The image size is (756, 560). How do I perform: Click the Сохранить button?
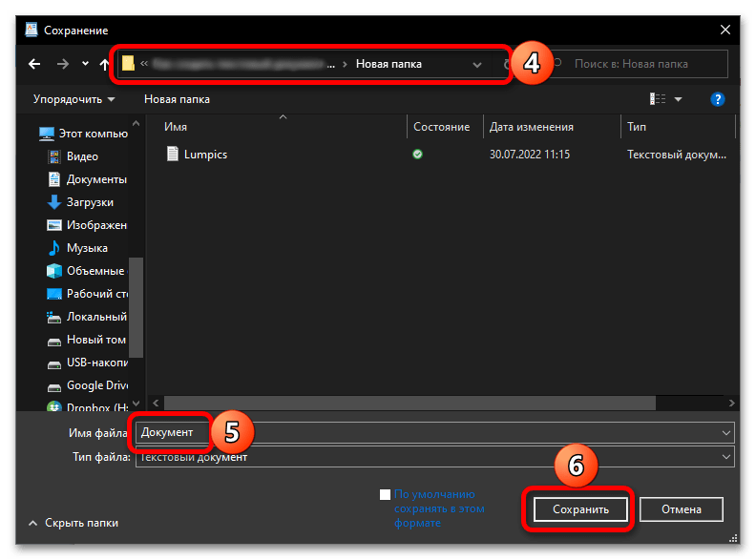580,509
